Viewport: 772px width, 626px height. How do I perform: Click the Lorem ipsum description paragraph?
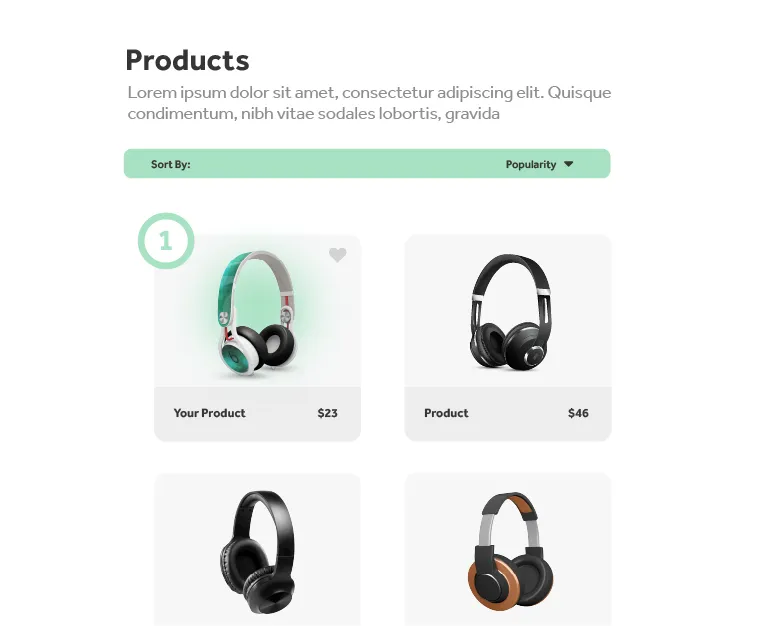tap(369, 103)
